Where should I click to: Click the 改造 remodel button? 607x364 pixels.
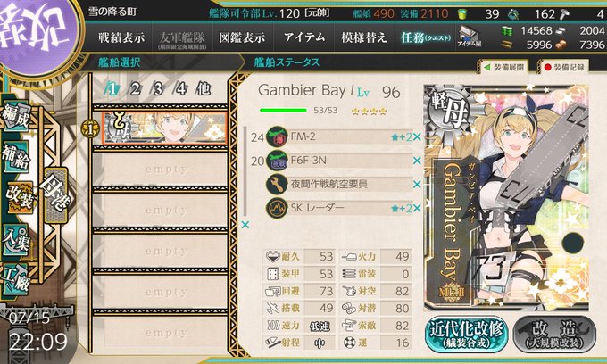(x=554, y=335)
